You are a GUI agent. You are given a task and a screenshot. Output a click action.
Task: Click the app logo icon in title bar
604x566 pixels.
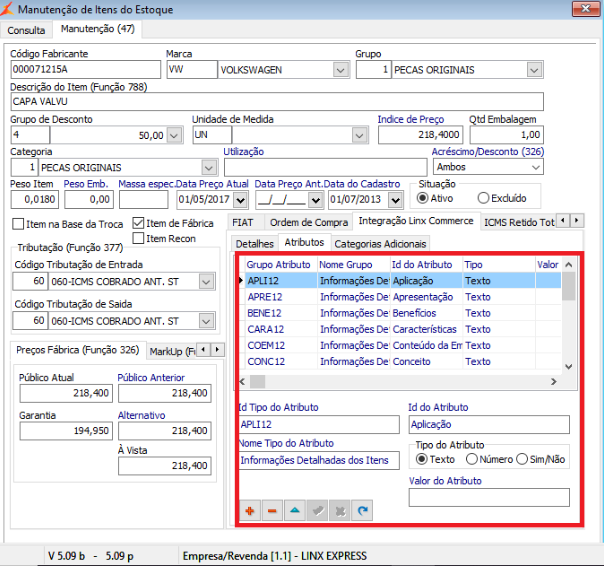coord(7,8)
